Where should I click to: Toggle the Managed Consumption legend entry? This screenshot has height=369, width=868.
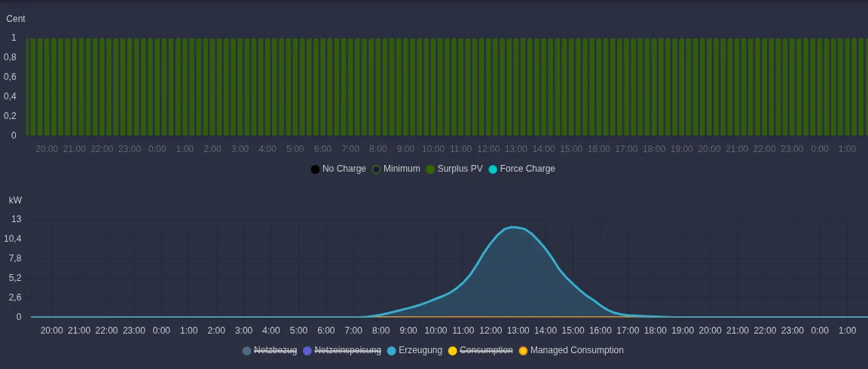(x=571, y=350)
